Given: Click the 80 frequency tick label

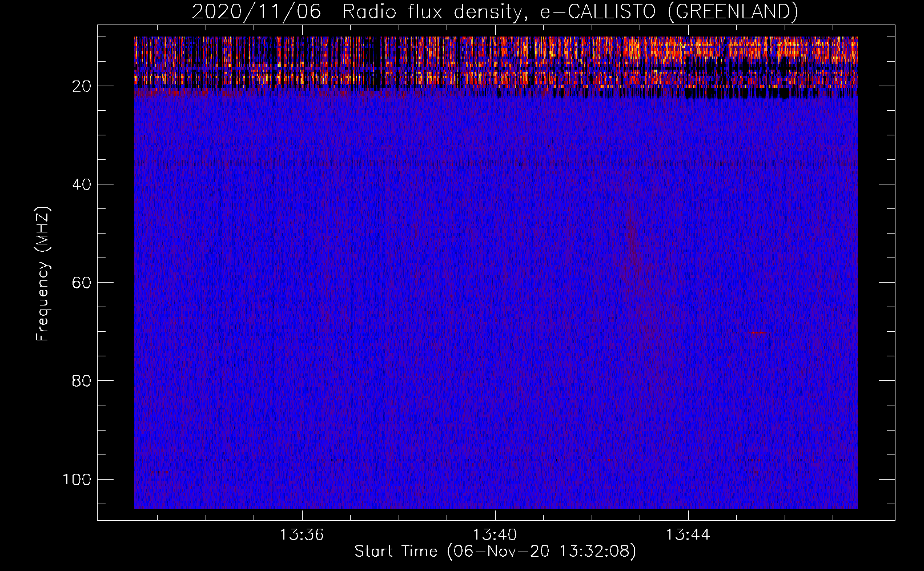Looking at the screenshot, I should (82, 381).
